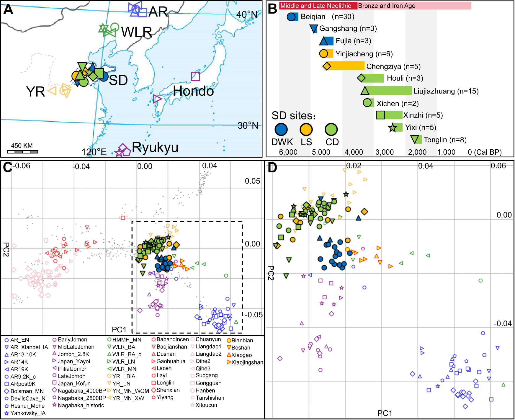
Task: Click the Gaohuahua legend label
Action: [x=171, y=361]
